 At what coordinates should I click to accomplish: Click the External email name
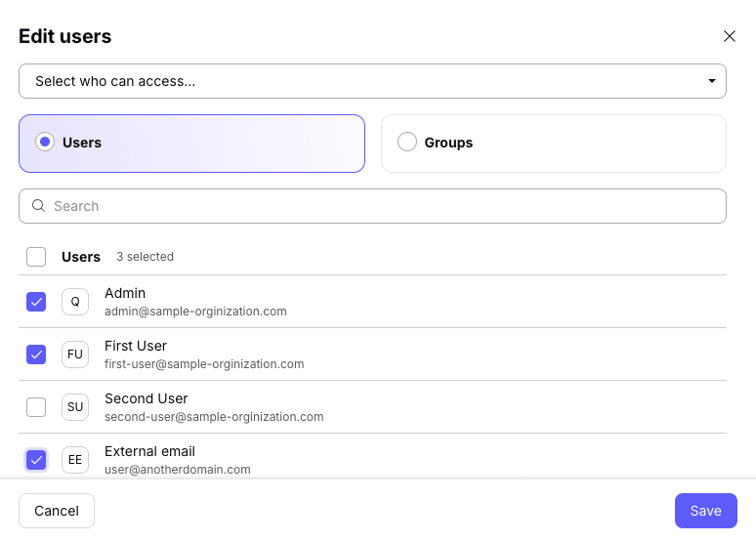point(149,451)
